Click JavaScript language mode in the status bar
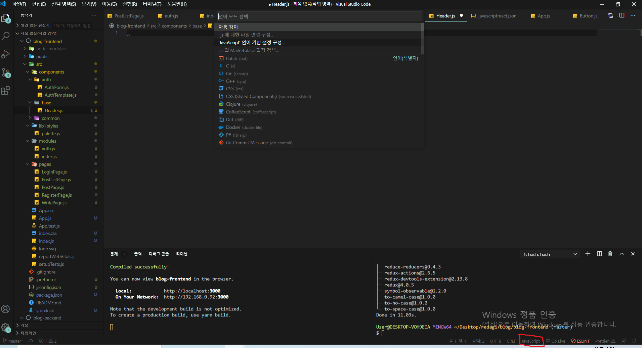 click(x=530, y=341)
